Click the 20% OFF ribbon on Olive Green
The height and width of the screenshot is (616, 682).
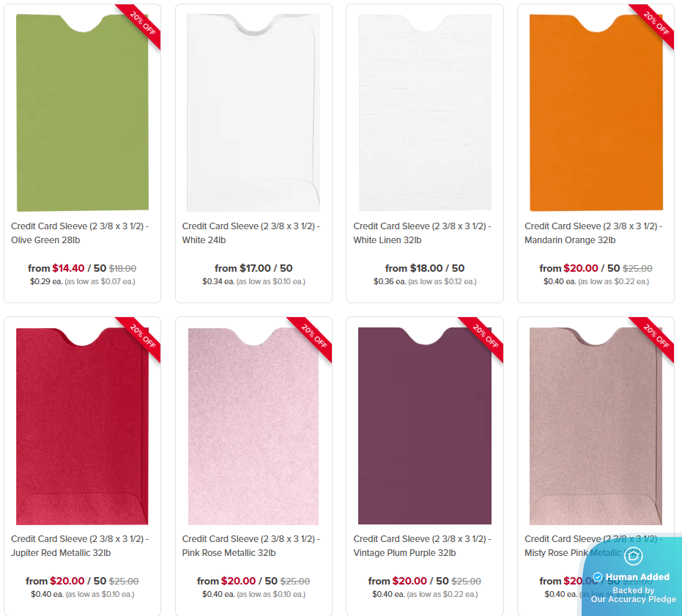[x=142, y=23]
